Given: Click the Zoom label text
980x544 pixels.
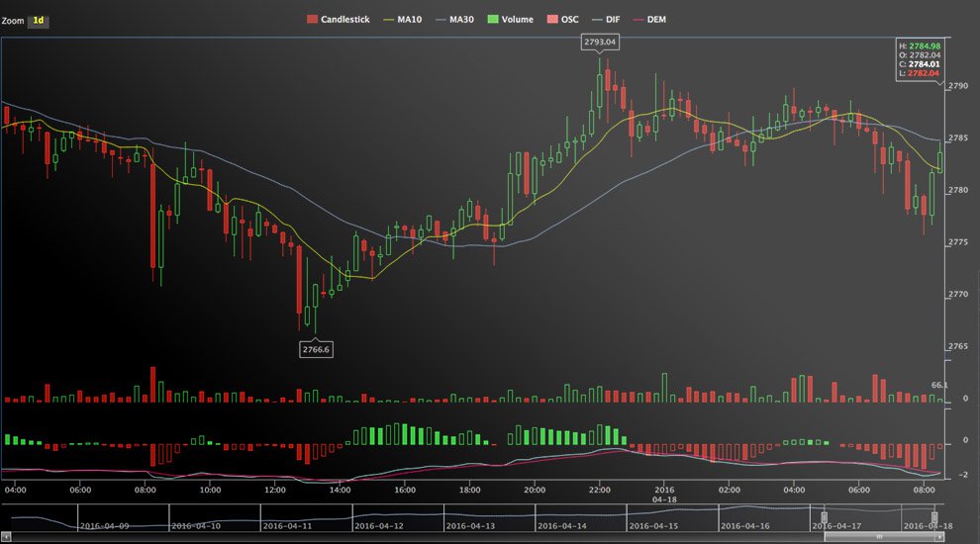Looking at the screenshot, I should 13,21.
